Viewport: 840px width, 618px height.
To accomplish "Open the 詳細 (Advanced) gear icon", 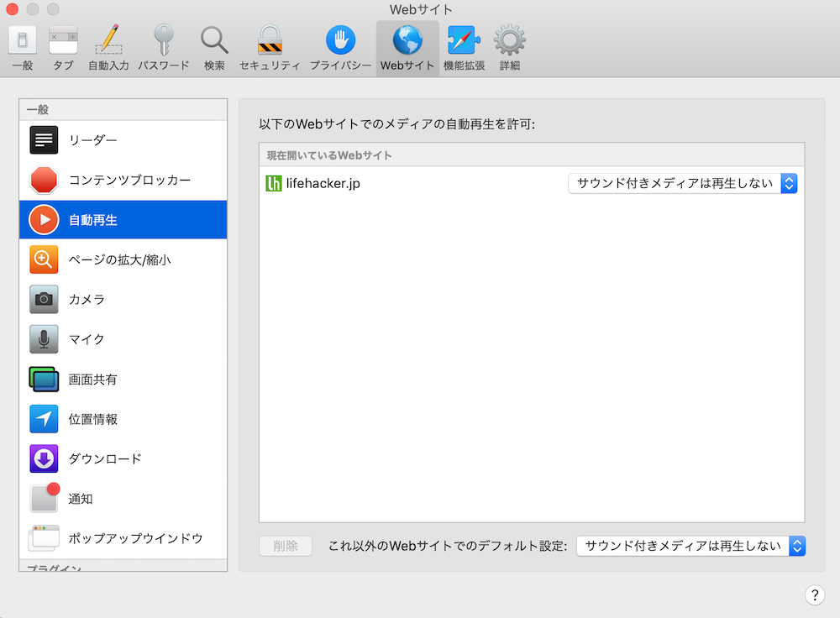I will click(x=510, y=40).
